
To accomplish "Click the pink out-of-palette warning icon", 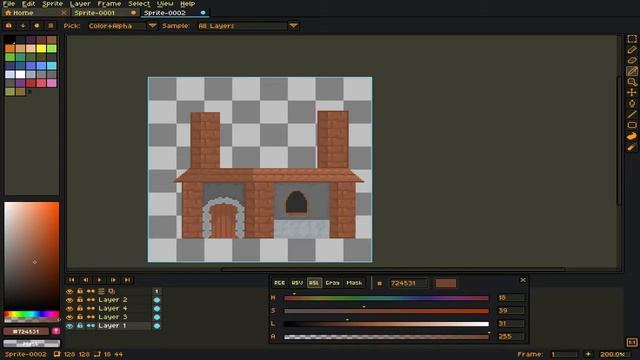I will pos(56,331).
